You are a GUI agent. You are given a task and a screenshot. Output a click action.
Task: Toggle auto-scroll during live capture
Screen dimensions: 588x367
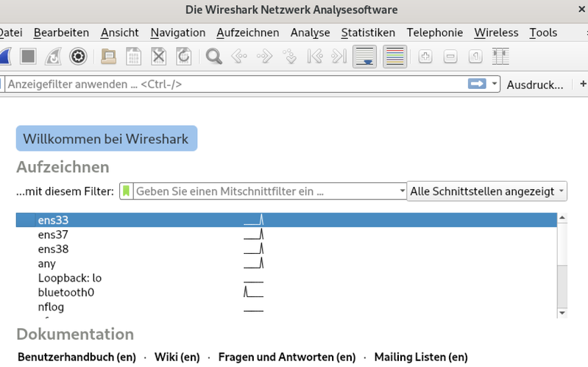click(364, 57)
